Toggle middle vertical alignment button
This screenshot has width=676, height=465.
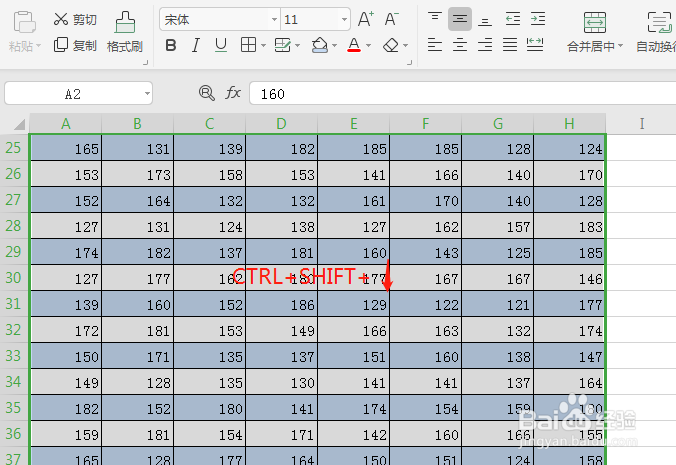(460, 19)
